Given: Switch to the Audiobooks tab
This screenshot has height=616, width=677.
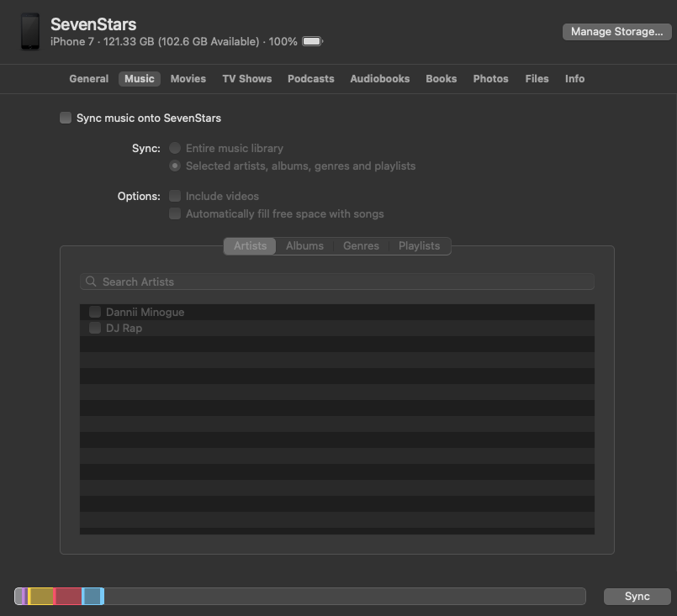Looking at the screenshot, I should click(380, 78).
